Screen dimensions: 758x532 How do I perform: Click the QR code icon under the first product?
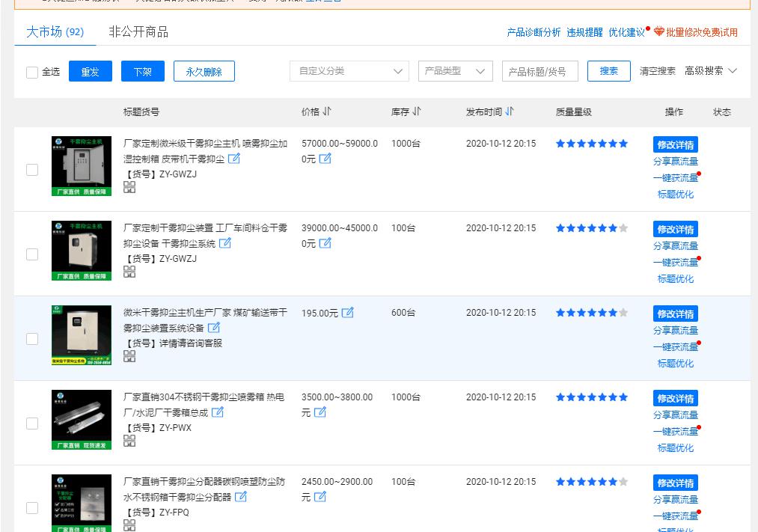coord(129,188)
